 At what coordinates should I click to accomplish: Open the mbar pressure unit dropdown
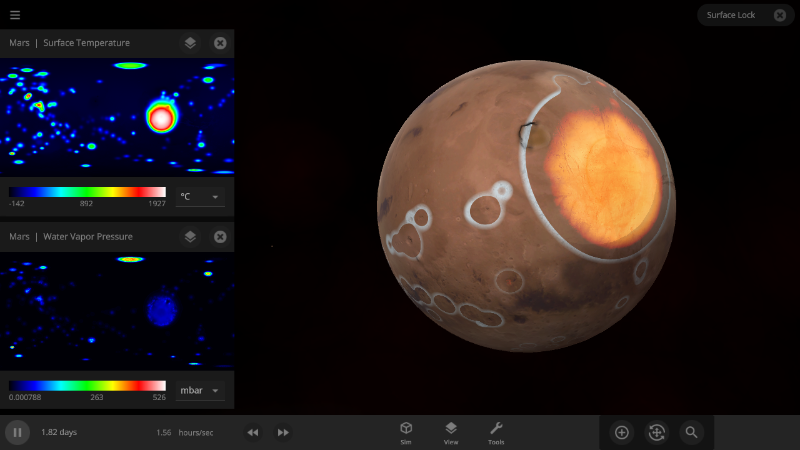click(200, 391)
